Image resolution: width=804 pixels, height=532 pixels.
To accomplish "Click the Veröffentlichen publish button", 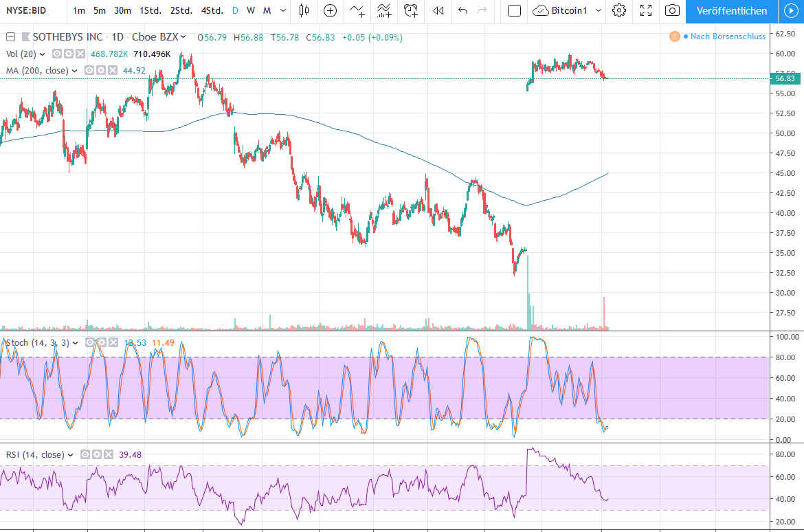I will click(x=732, y=11).
